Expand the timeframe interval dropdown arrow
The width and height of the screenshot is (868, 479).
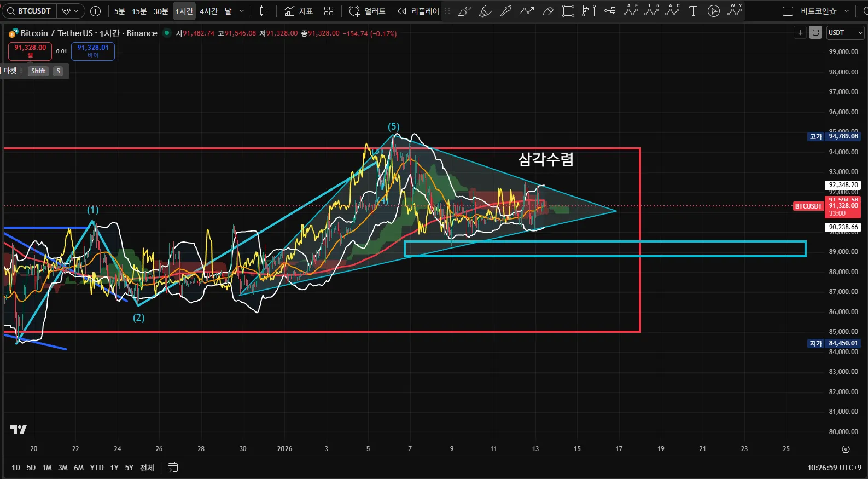coord(242,11)
